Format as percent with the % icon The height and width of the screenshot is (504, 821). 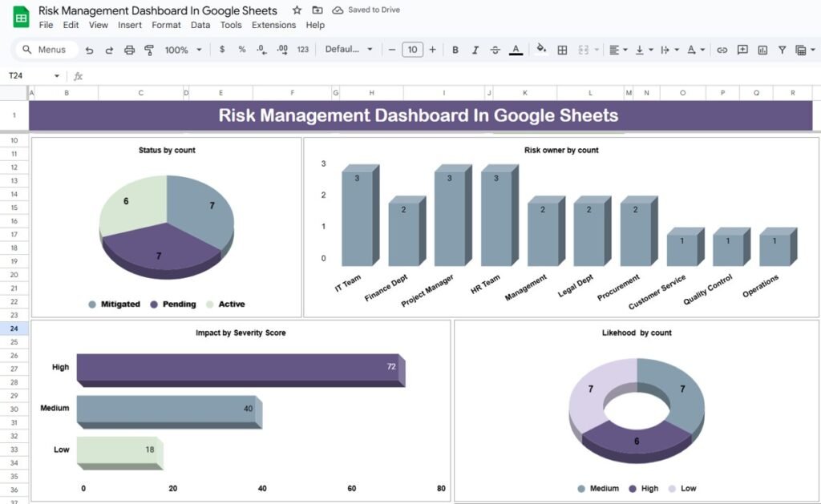coord(242,49)
